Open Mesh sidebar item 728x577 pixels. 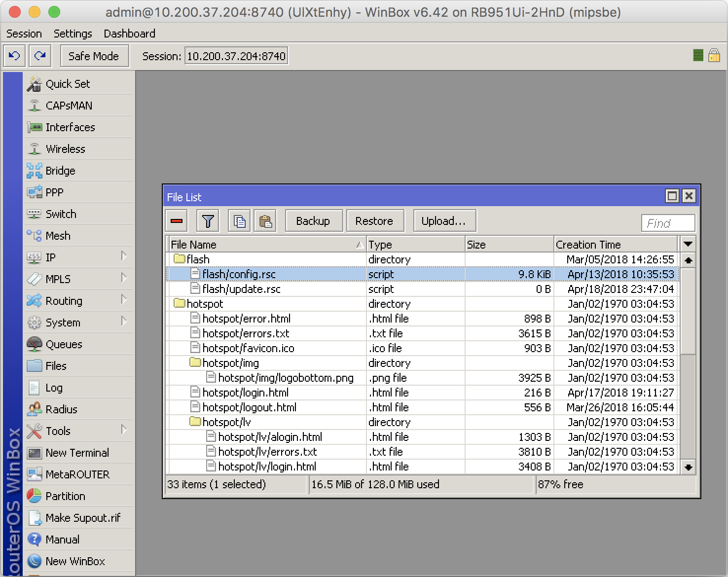[79, 236]
